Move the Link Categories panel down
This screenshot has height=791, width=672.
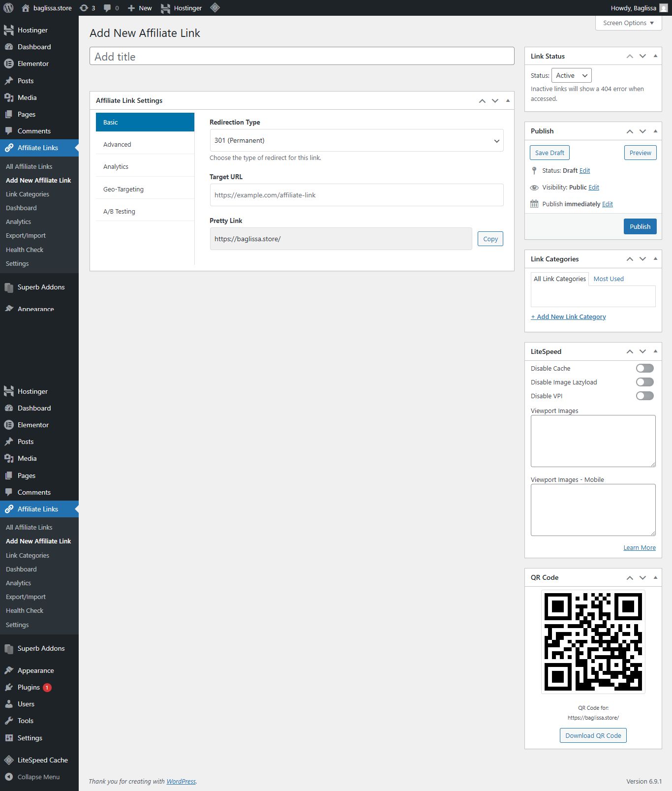tap(642, 259)
